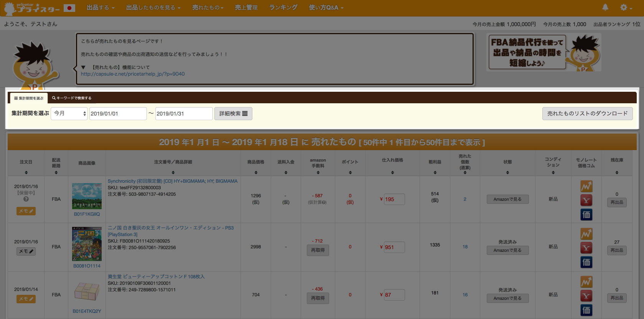Switch to キーワードで検索する tab
Screen dimensions: 644x319
[72, 98]
